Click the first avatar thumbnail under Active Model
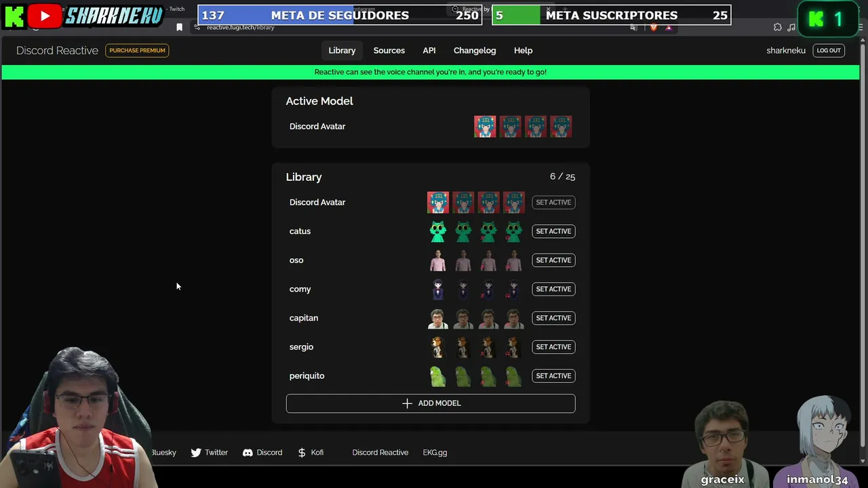This screenshot has width=868, height=488. point(485,127)
